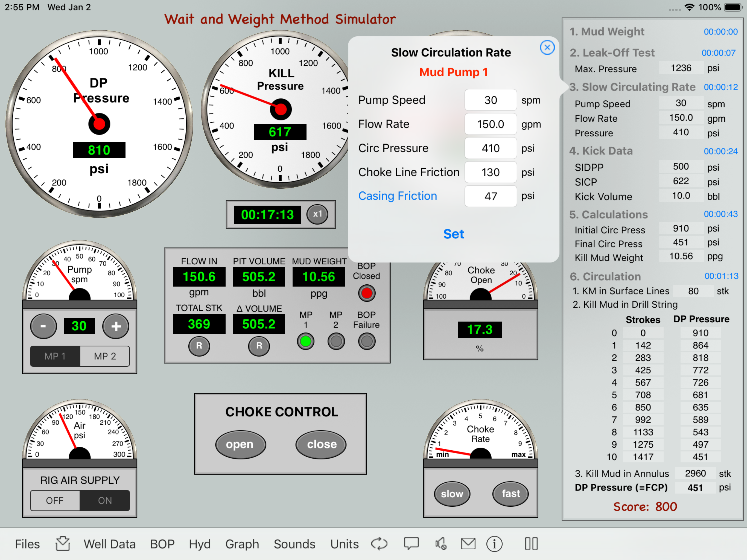
Task: Reset TOTAL STK counter with R button
Action: click(x=199, y=346)
